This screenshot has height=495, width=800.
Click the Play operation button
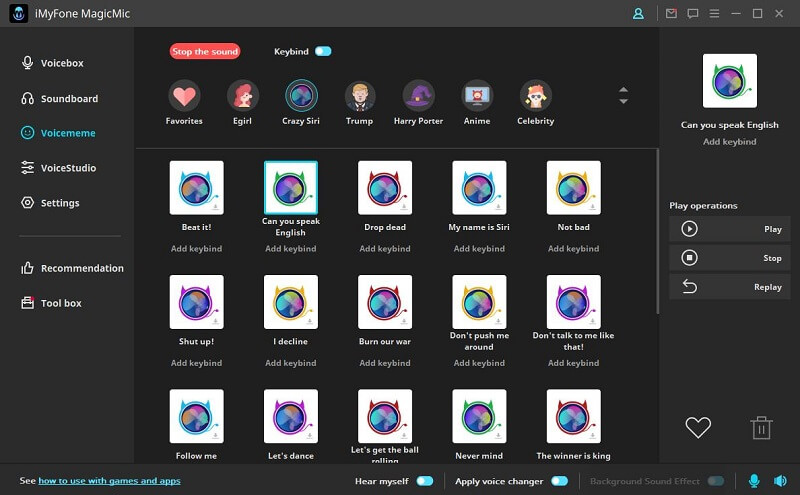tap(730, 229)
